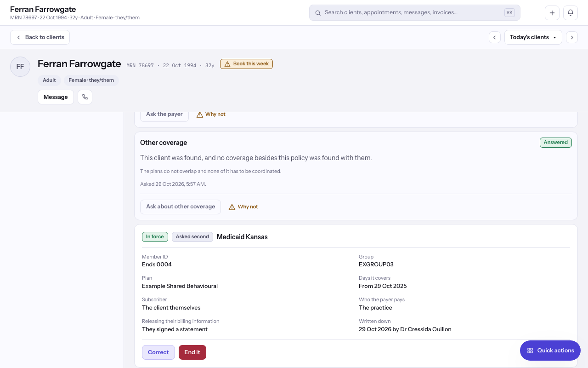Click group value EXGROUP03
The height and width of the screenshot is (368, 588).
coord(376,264)
